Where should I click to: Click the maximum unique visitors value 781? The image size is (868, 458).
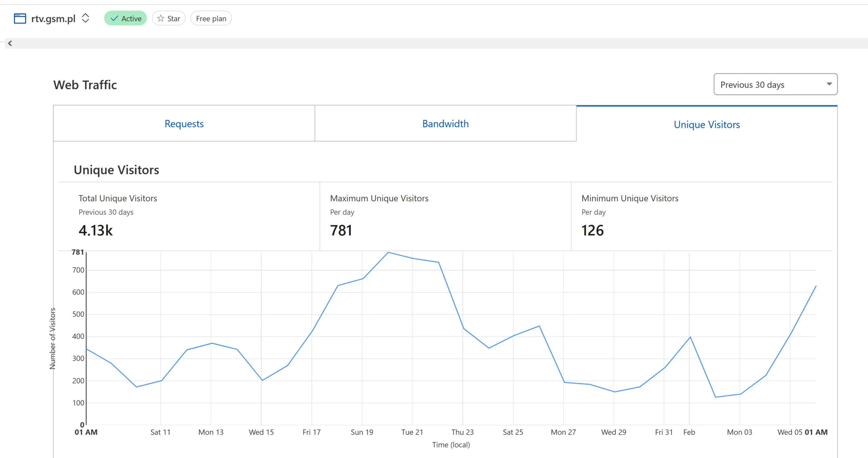point(341,230)
